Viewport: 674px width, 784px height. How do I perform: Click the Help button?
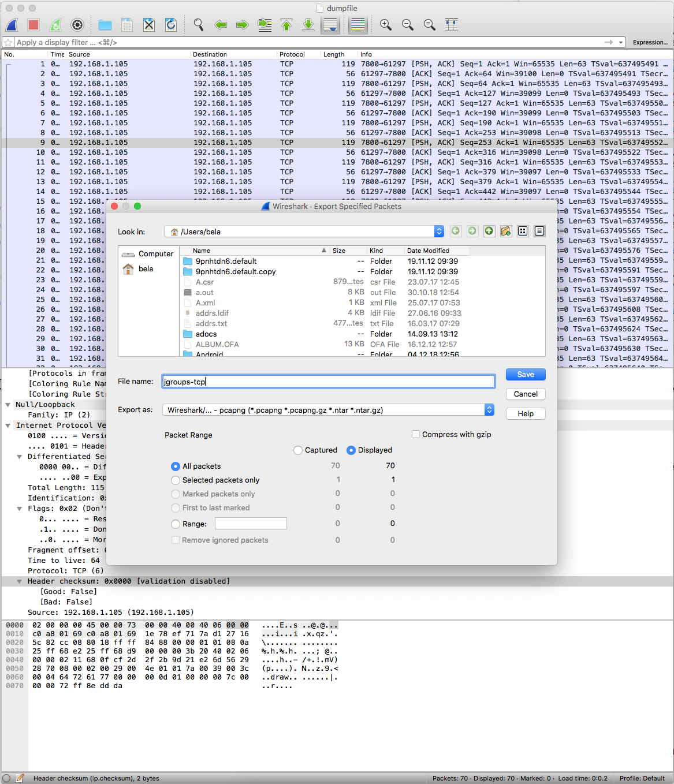click(x=526, y=414)
